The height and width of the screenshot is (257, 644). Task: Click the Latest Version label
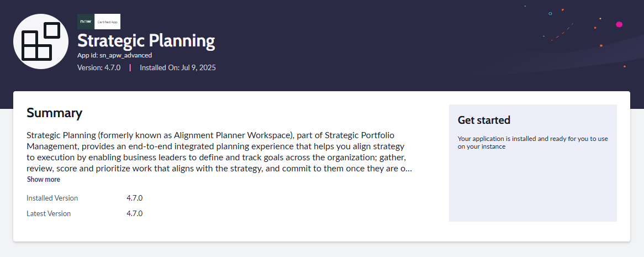click(49, 213)
